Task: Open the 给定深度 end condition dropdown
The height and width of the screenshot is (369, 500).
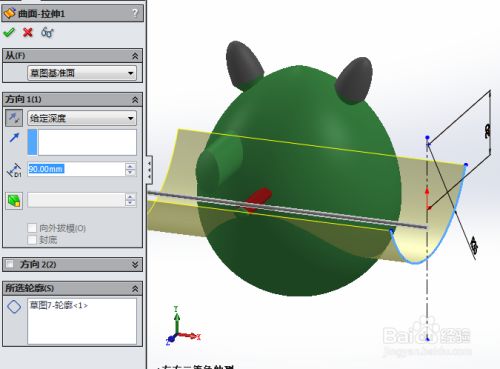Action: click(82, 118)
